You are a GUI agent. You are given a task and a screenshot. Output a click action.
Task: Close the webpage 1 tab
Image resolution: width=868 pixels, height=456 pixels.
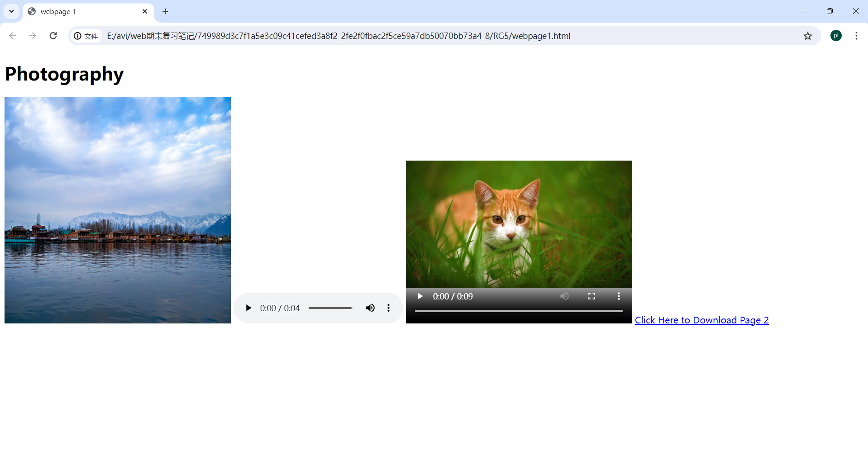pos(145,11)
